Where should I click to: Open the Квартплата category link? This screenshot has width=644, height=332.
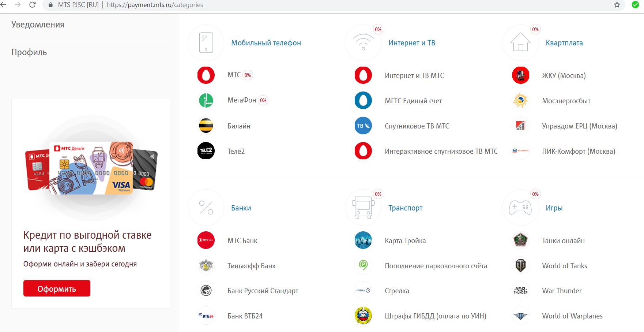click(x=564, y=43)
